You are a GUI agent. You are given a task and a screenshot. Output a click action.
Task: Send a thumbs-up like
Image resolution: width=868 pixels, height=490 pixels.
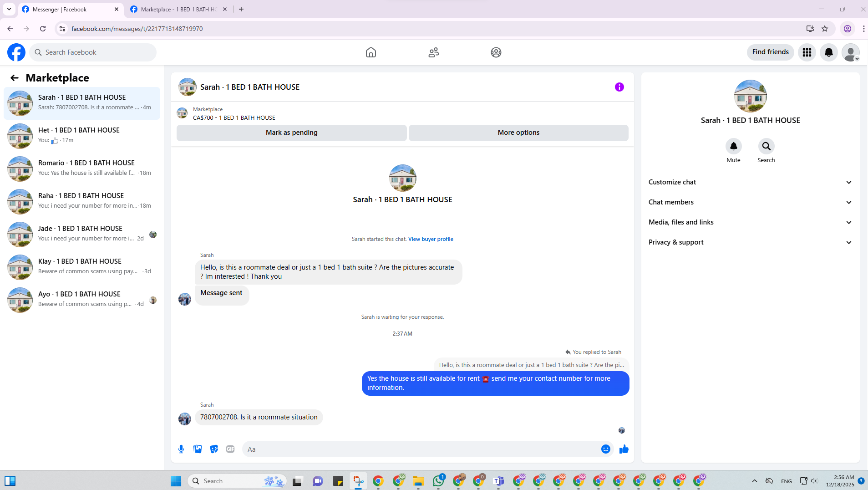tap(624, 449)
